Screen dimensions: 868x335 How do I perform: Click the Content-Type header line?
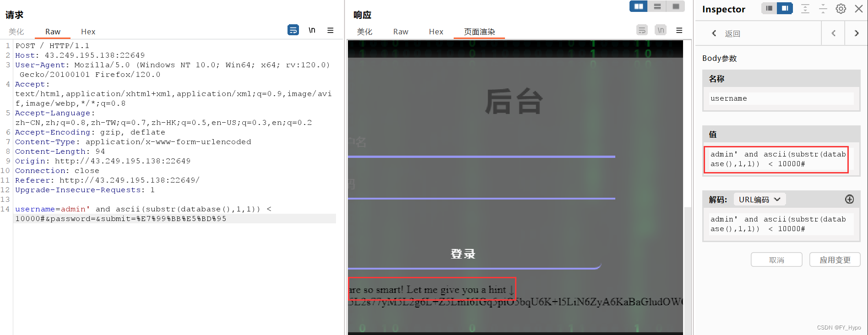pyautogui.click(x=133, y=142)
